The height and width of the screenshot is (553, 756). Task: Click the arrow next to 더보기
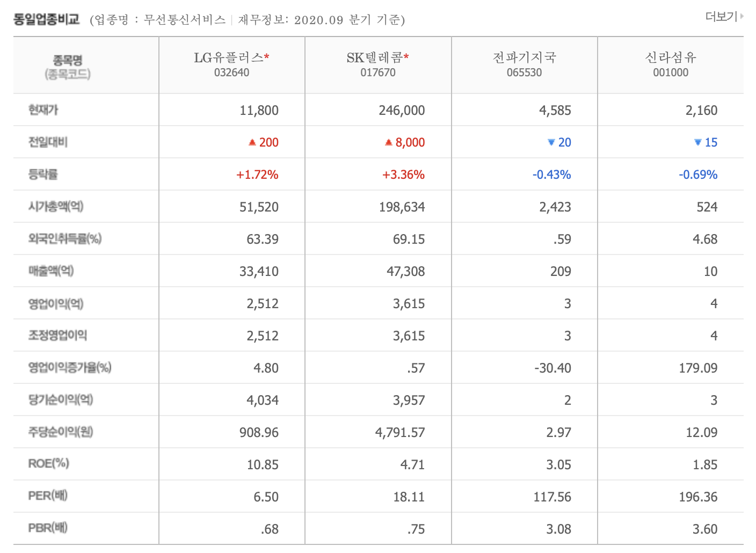pos(742,17)
